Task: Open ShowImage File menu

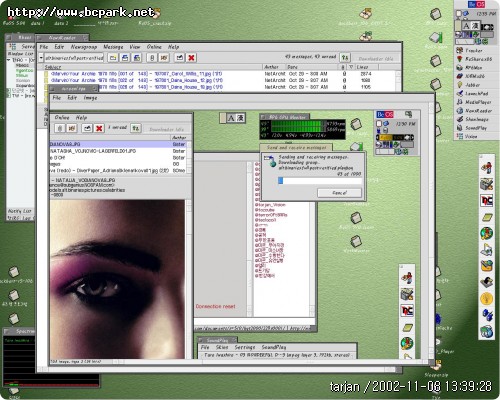Action: (57, 98)
